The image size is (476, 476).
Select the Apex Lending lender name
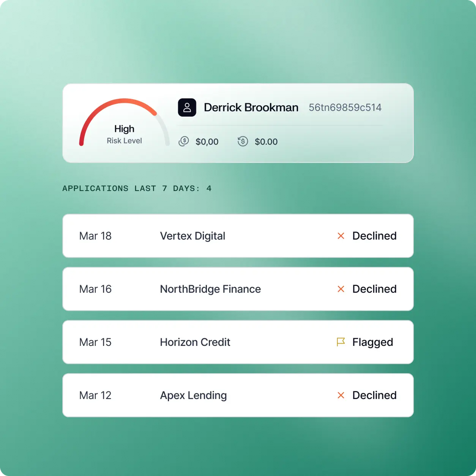193,395
